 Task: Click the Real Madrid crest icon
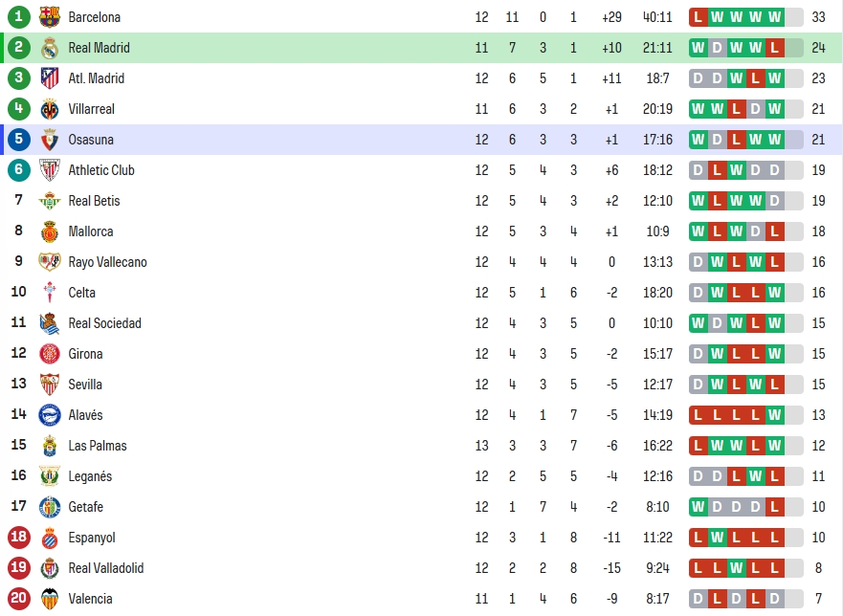(x=50, y=48)
